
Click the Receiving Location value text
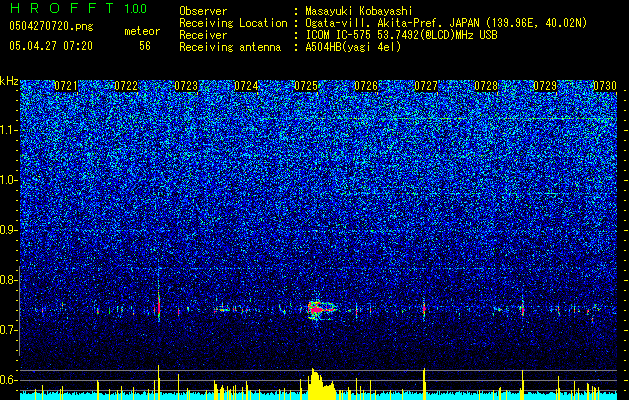click(x=446, y=23)
